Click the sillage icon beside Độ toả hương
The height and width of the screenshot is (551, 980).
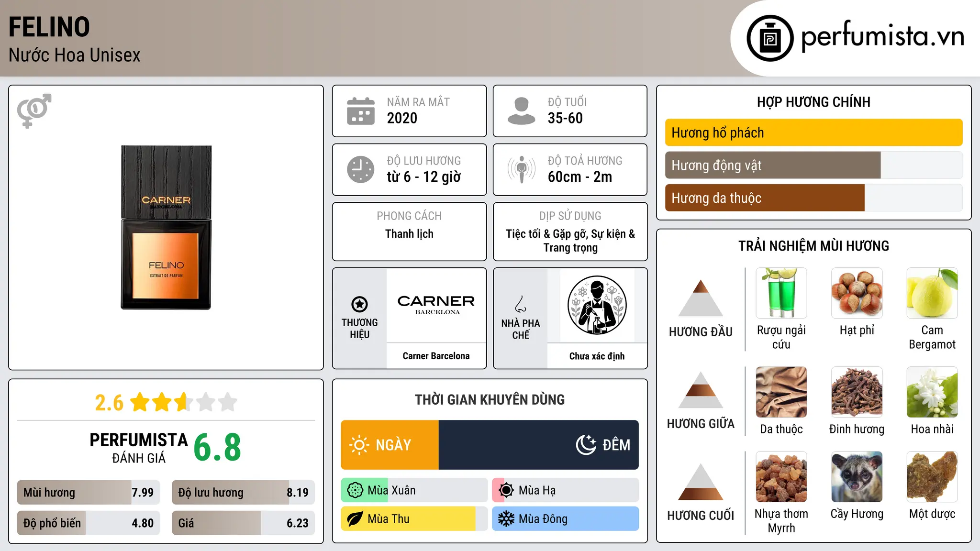[522, 169]
